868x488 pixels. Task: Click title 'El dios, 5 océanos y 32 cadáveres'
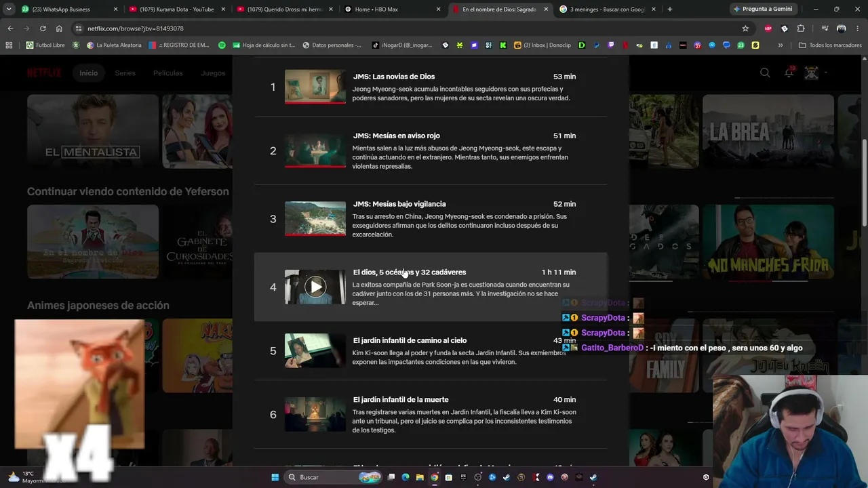coord(410,272)
